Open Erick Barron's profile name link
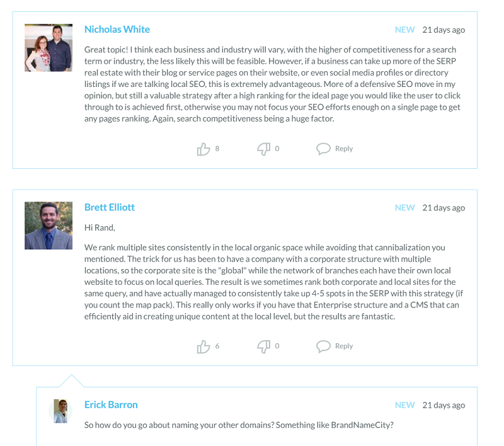 coord(111,404)
